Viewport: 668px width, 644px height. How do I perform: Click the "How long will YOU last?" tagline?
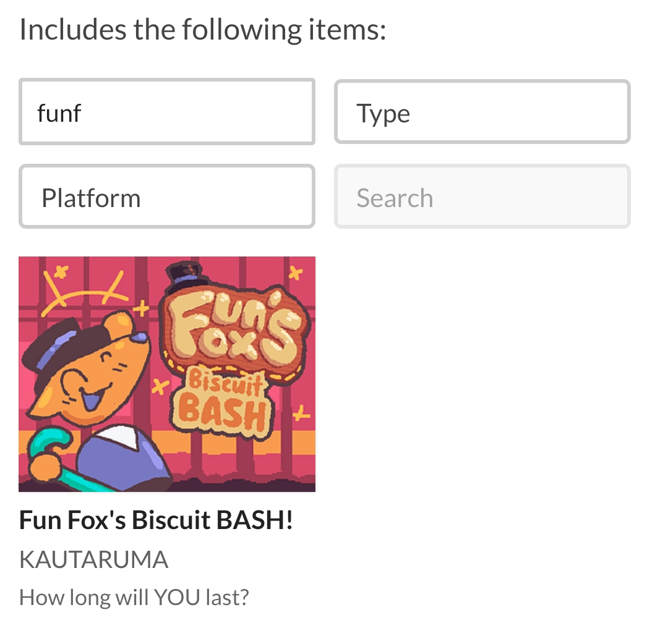[x=134, y=597]
